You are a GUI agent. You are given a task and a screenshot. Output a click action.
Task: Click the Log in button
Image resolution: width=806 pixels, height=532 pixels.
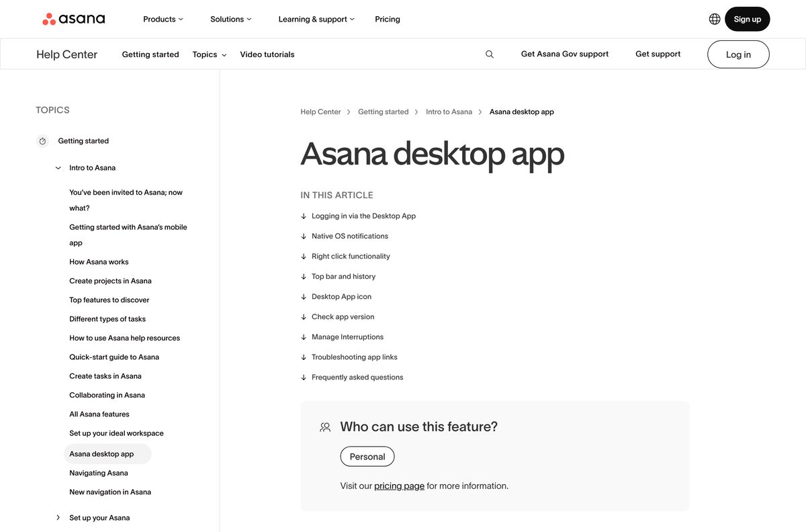pos(738,54)
